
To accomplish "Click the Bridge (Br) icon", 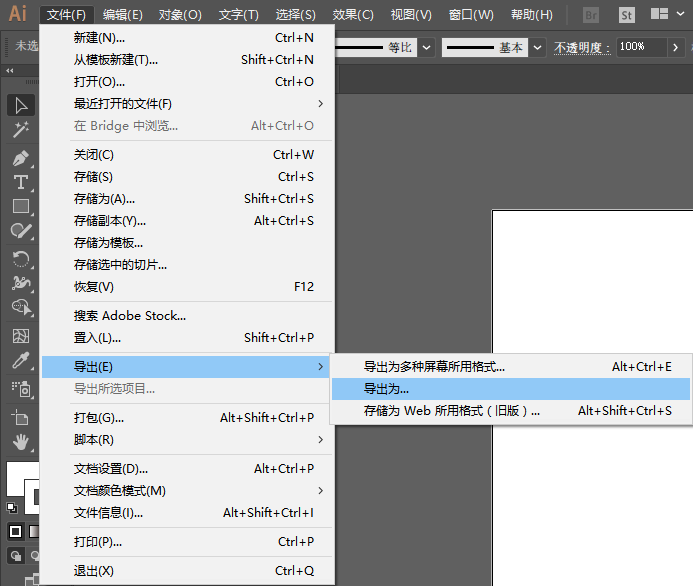I will tap(591, 15).
